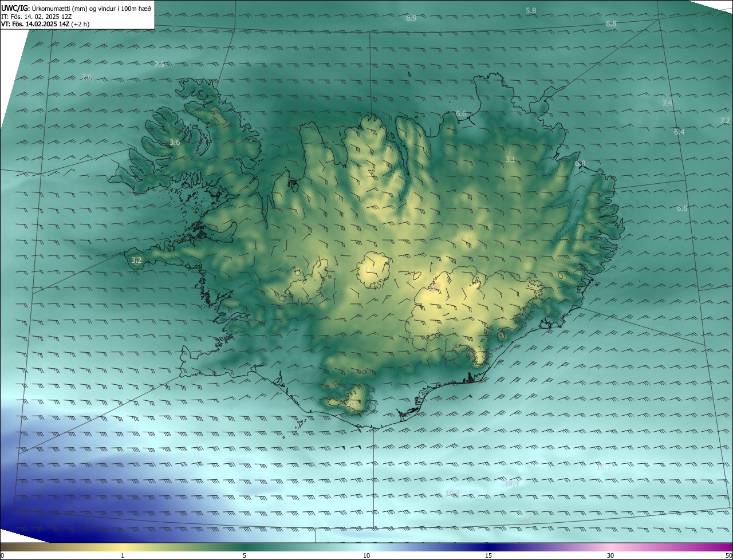Click the 10.1 value label on the map

(604, 467)
